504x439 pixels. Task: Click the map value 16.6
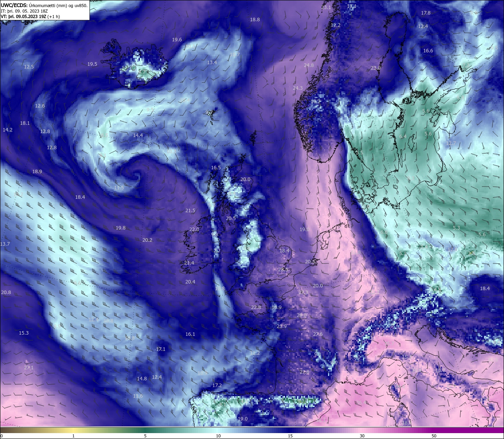428,51
